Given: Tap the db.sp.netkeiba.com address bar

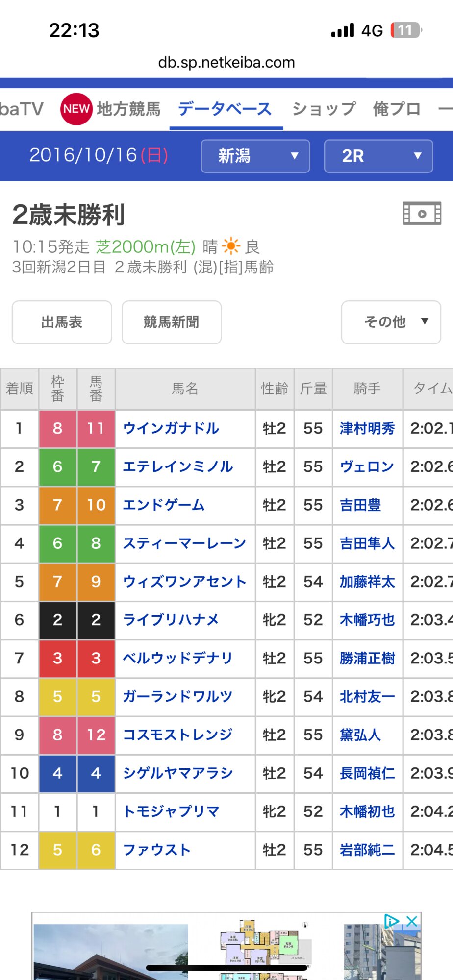Looking at the screenshot, I should tap(226, 62).
